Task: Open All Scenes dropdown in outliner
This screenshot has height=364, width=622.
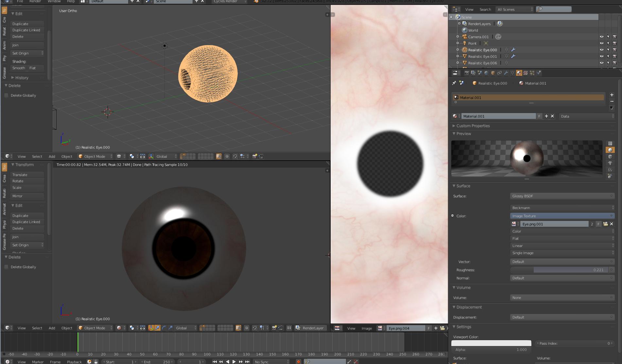Action: (514, 9)
